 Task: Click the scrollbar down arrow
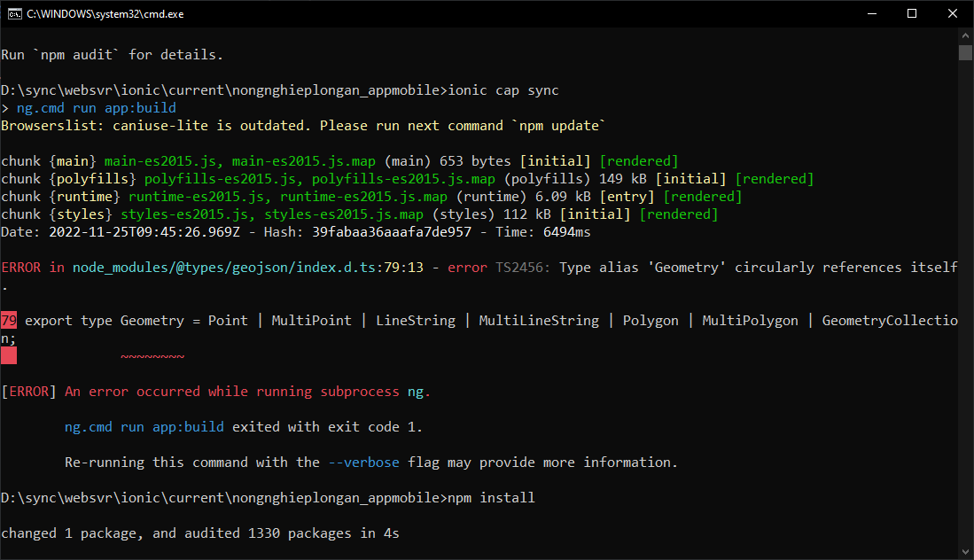coord(964,551)
